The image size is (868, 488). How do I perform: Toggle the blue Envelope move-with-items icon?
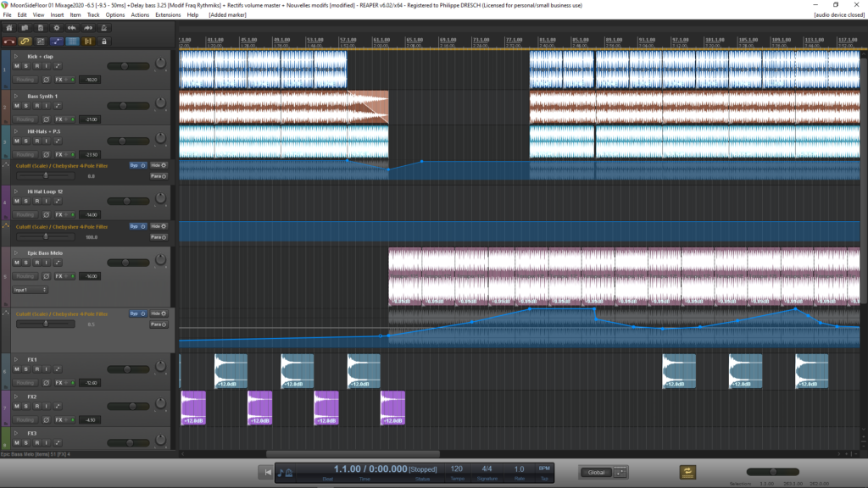[57, 42]
